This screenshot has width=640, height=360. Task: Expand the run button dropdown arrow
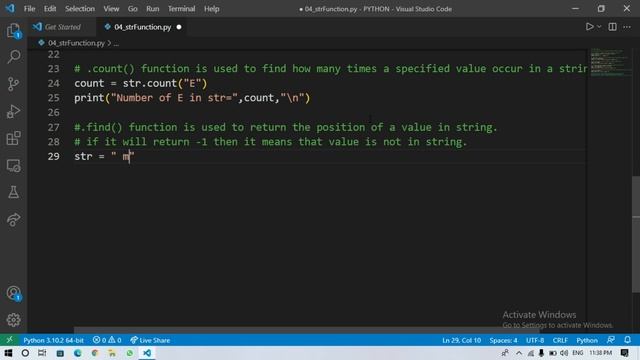point(599,27)
